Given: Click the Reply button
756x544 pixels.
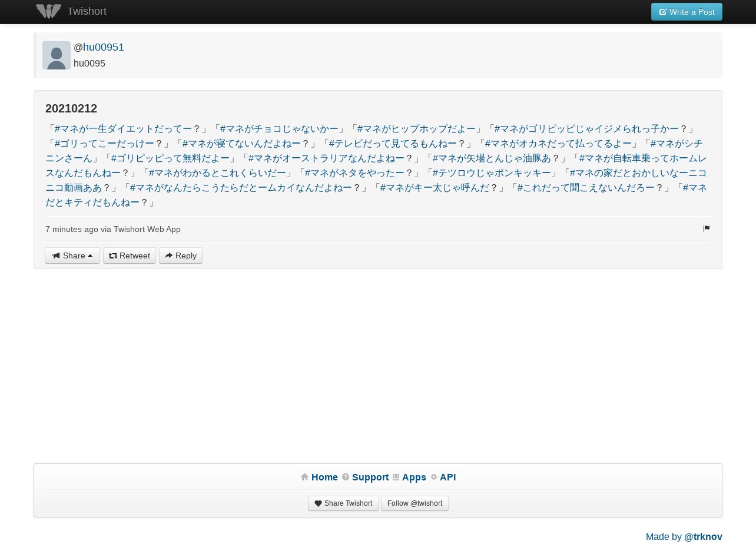Looking at the screenshot, I should click(x=181, y=256).
